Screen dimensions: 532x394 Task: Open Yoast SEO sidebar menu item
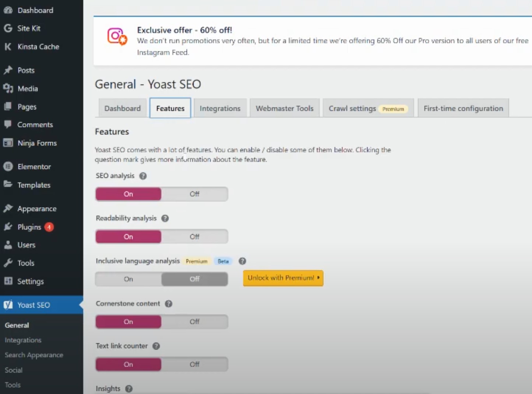41,305
